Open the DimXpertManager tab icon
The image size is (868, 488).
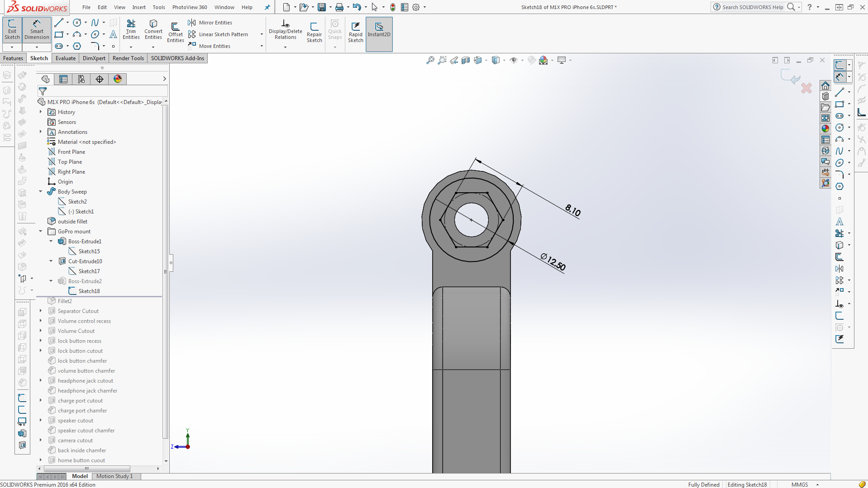coord(100,79)
